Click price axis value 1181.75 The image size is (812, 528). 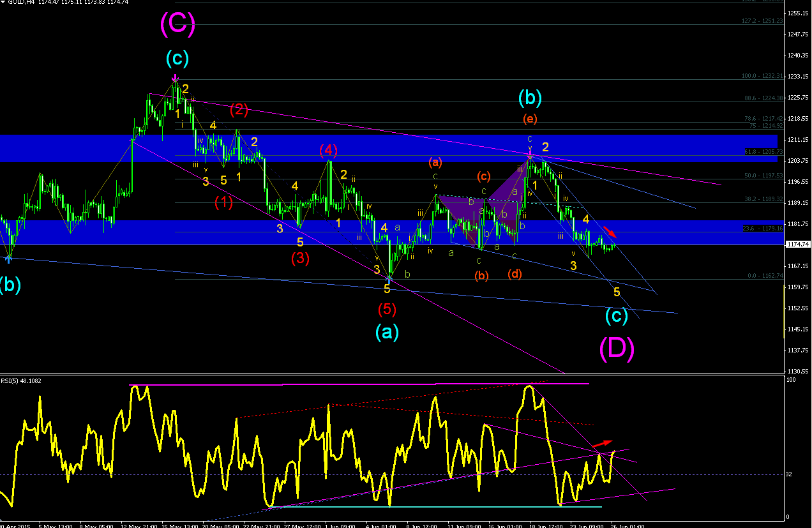click(x=798, y=224)
